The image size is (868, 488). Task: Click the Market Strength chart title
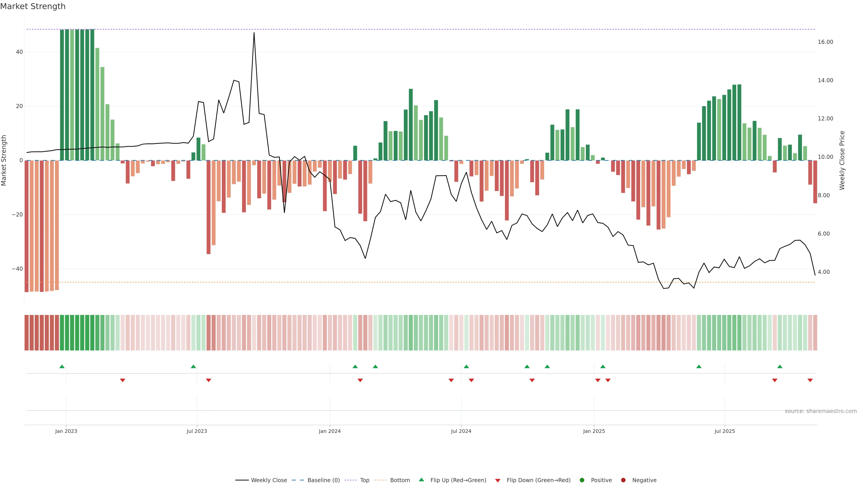click(33, 6)
